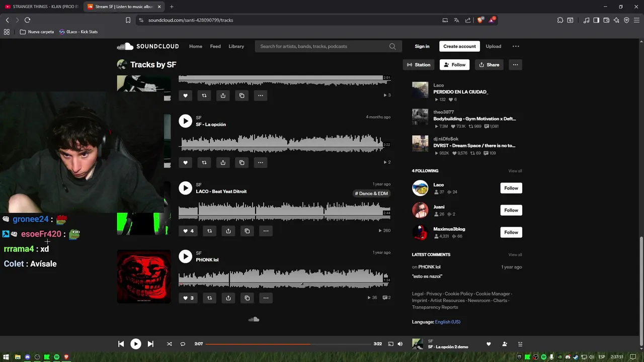
Task: Share the SF - La opción track
Action: pyautogui.click(x=223, y=162)
